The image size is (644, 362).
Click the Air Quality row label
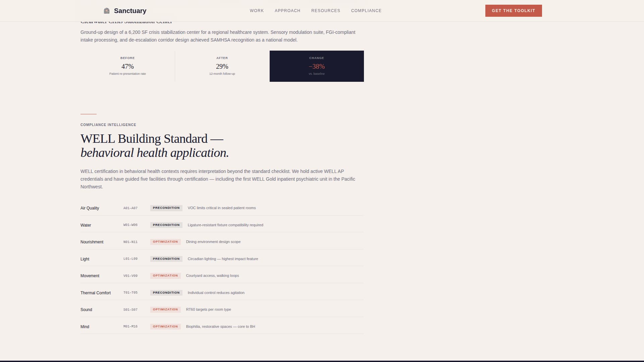tap(90, 208)
